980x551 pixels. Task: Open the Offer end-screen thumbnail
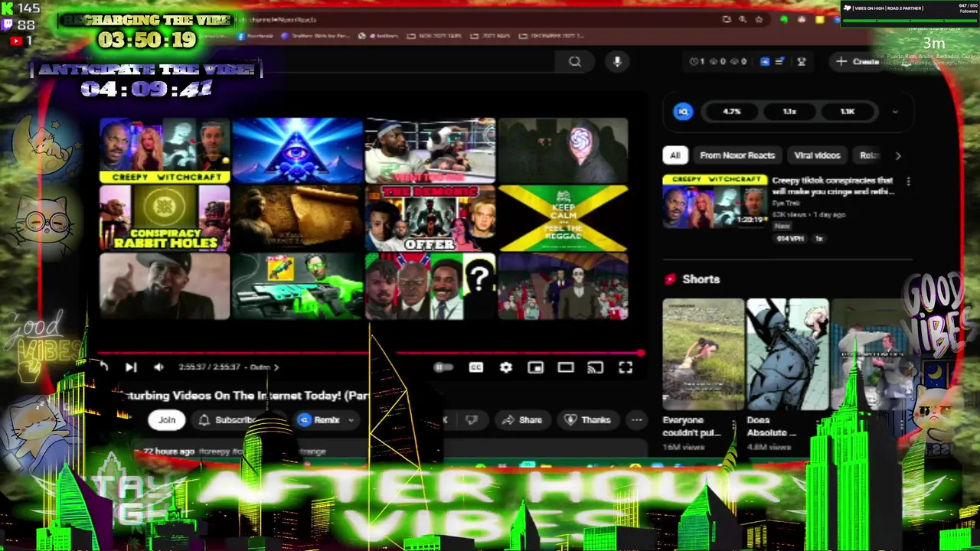click(x=430, y=218)
